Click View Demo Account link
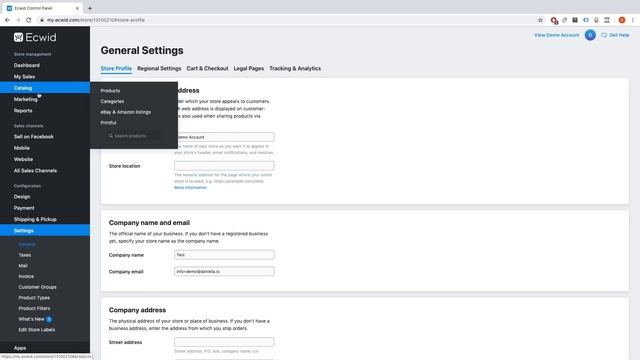Image resolution: width=640 pixels, height=360 pixels. tap(557, 35)
